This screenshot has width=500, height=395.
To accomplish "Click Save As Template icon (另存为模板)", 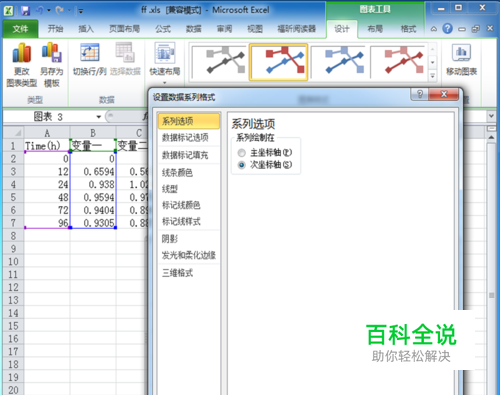I will click(x=52, y=64).
